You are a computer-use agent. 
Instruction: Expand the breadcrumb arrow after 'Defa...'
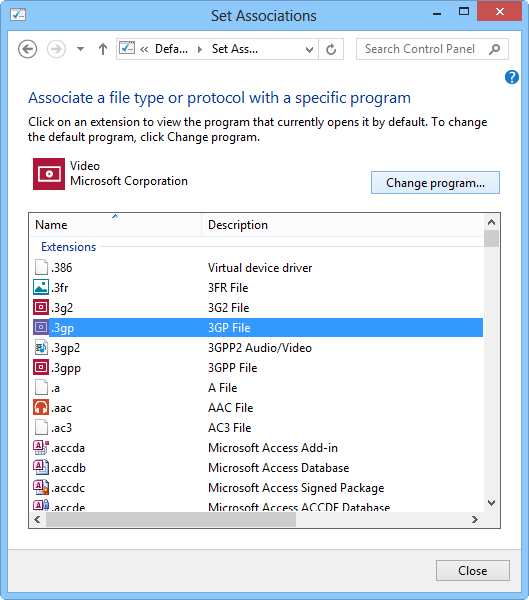point(199,49)
